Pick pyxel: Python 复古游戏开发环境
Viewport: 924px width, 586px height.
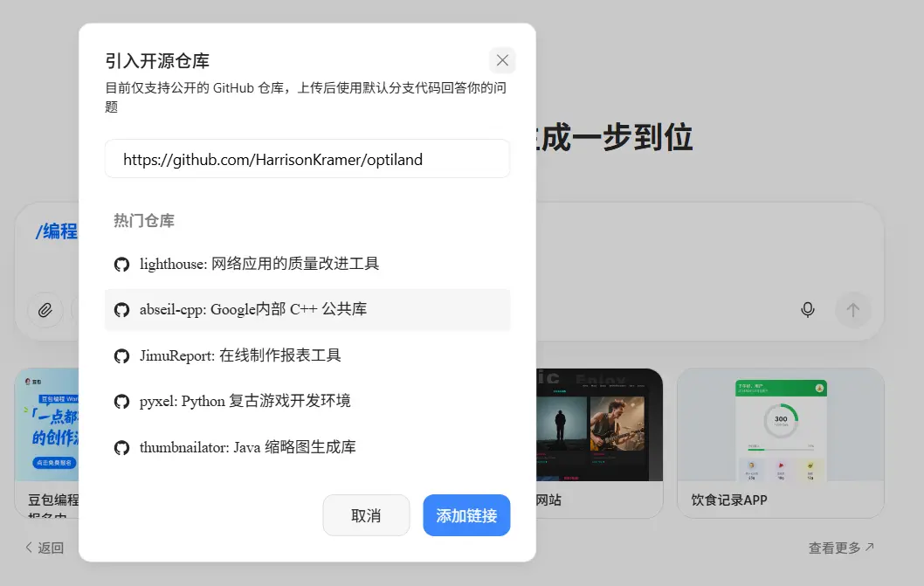pos(245,401)
